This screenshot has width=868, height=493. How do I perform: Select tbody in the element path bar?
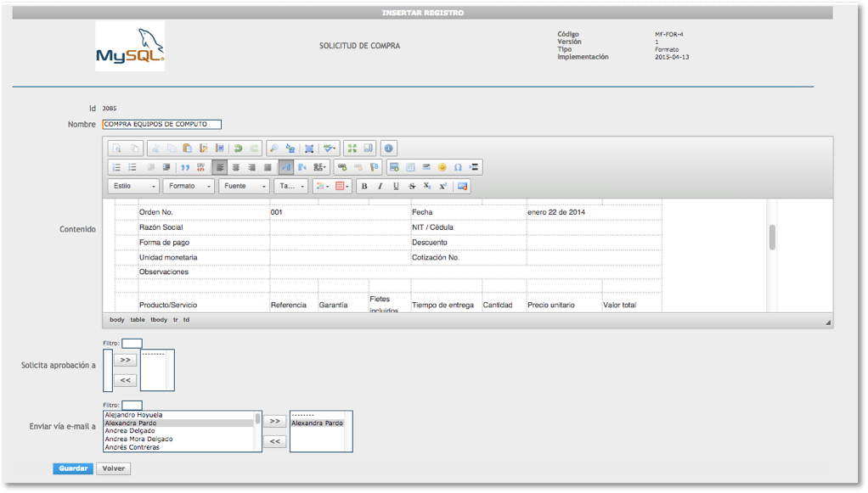click(159, 320)
